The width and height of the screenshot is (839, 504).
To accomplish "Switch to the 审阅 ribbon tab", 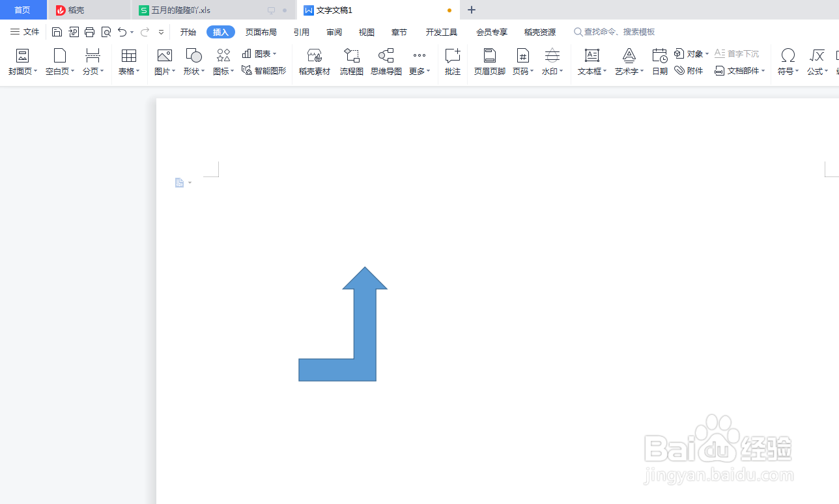I will click(x=334, y=32).
